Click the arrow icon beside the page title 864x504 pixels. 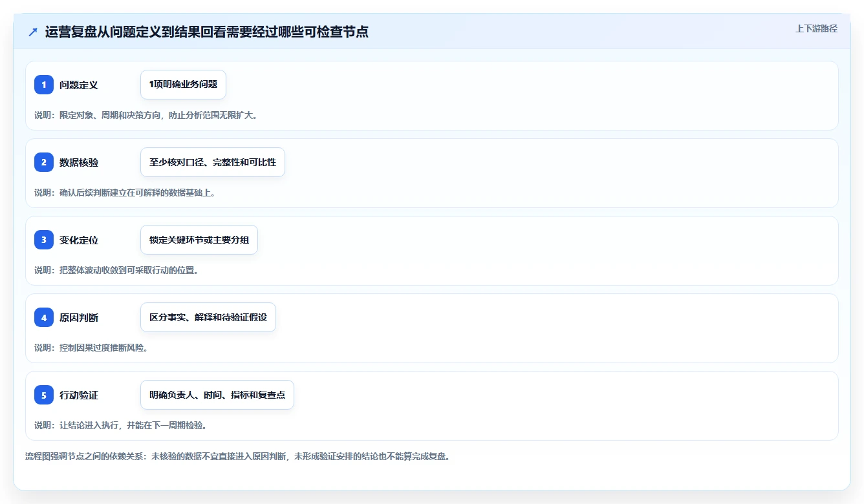[33, 32]
